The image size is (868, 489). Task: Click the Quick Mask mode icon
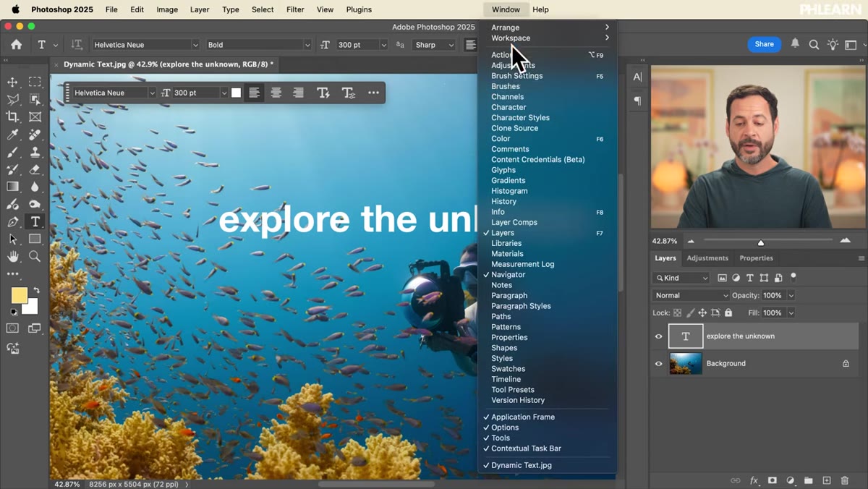point(12,328)
